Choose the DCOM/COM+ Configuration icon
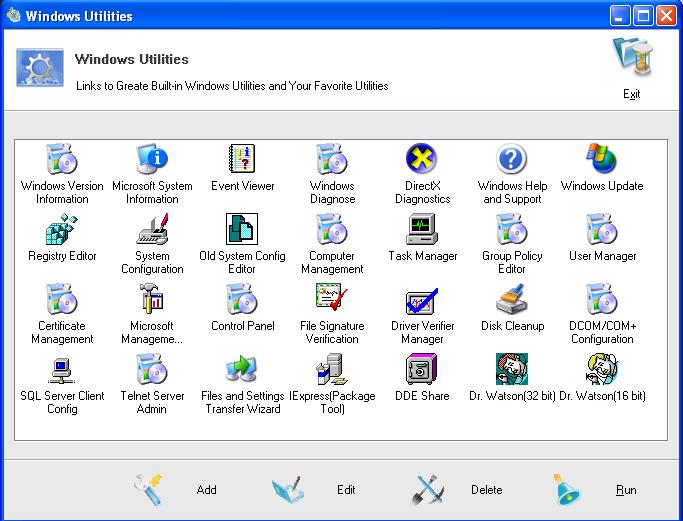 [602, 299]
